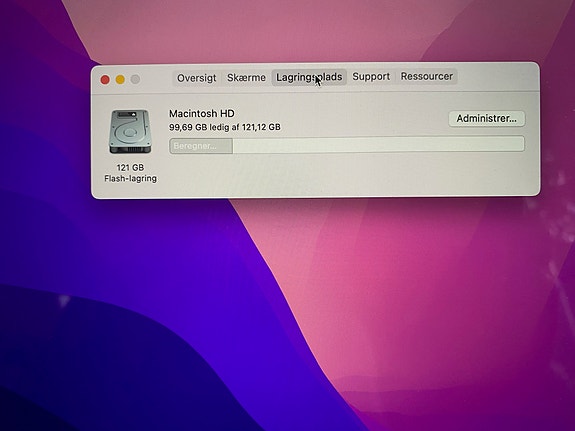Select the Lagringsplads tab

point(309,77)
